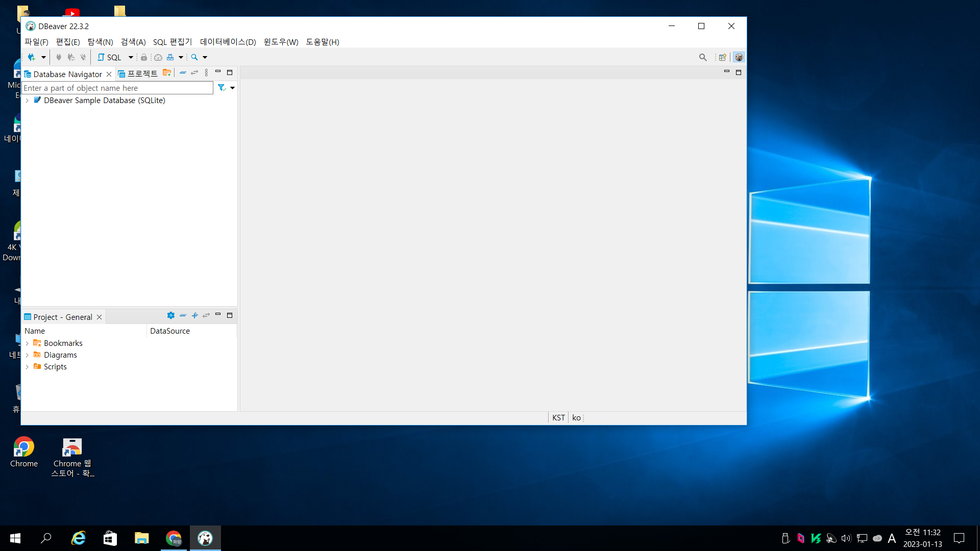Switch to the Project - General tab
980x551 pixels.
point(58,317)
